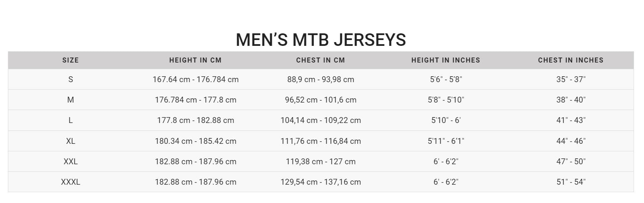Select the S size row label

[x=70, y=79]
